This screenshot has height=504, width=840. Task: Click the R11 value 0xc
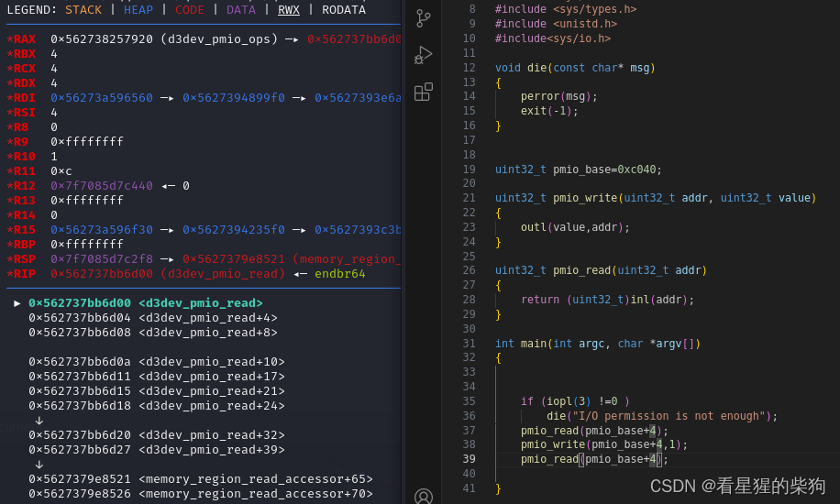61,170
